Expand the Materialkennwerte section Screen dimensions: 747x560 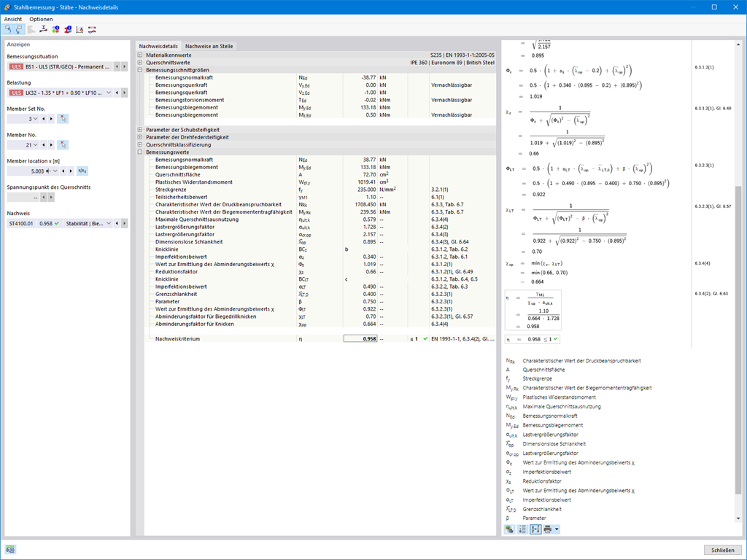tap(140, 55)
